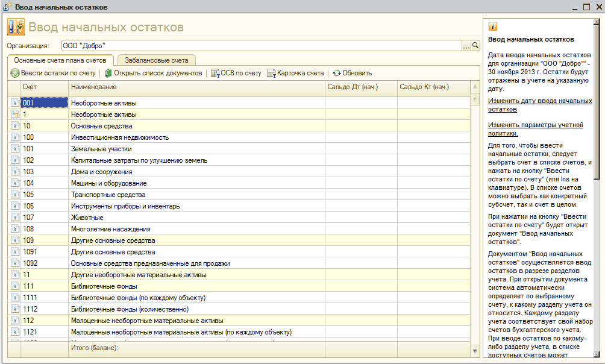605x364 pixels.
Task: Click the help panel scrollbar up arrow
Action: point(597,23)
